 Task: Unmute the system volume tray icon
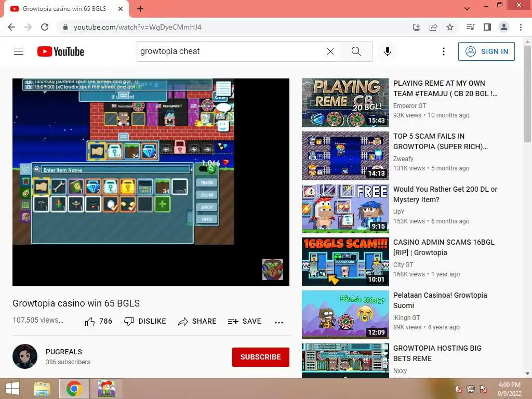458,389
